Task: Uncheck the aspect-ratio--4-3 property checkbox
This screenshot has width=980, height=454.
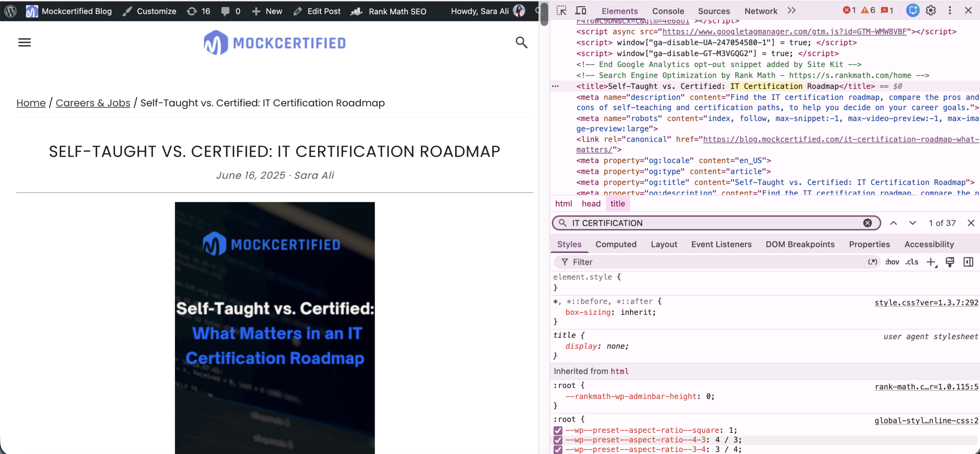Action: tap(558, 440)
